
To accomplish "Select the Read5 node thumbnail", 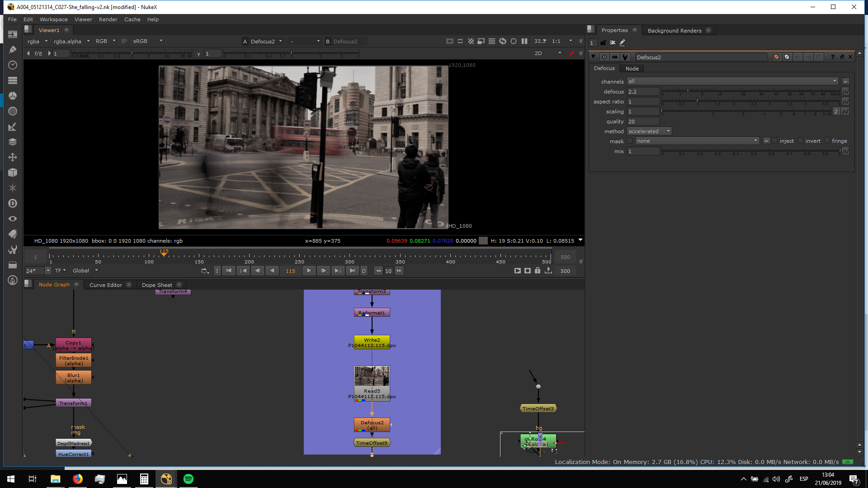I will click(x=372, y=376).
